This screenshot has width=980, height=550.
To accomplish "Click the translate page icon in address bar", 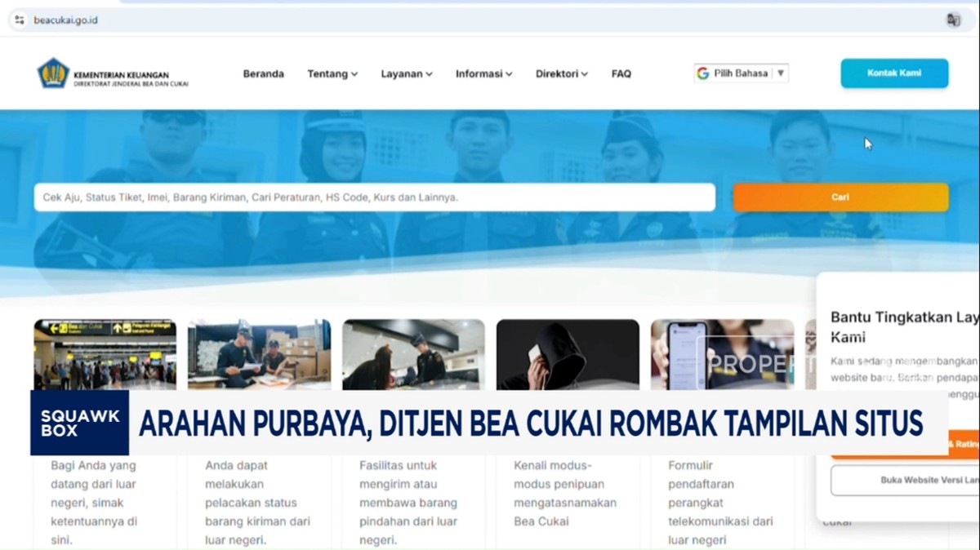I will (953, 20).
